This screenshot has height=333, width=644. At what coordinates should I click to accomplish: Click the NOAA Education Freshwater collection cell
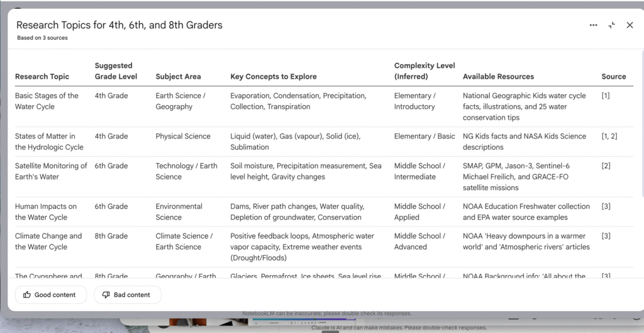coord(526,212)
